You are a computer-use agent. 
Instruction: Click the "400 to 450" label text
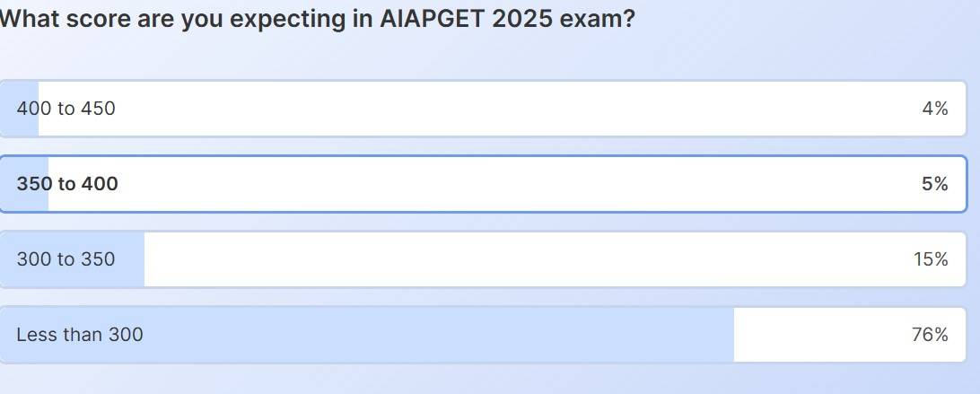(66, 109)
